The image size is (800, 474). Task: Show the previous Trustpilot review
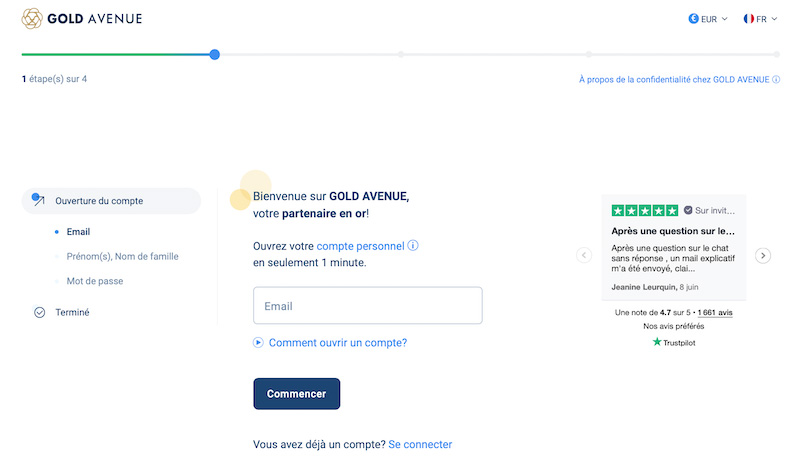click(x=584, y=255)
